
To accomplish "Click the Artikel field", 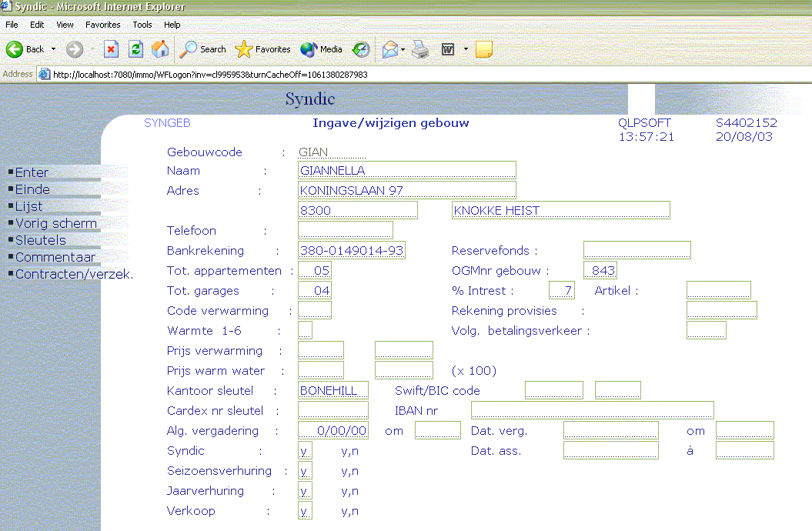I will (x=719, y=290).
